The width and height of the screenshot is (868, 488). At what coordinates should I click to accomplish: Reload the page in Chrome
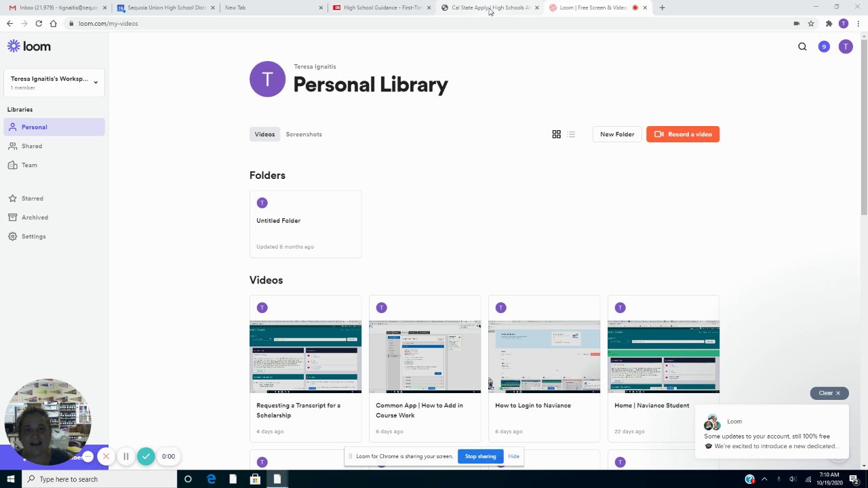(x=39, y=23)
